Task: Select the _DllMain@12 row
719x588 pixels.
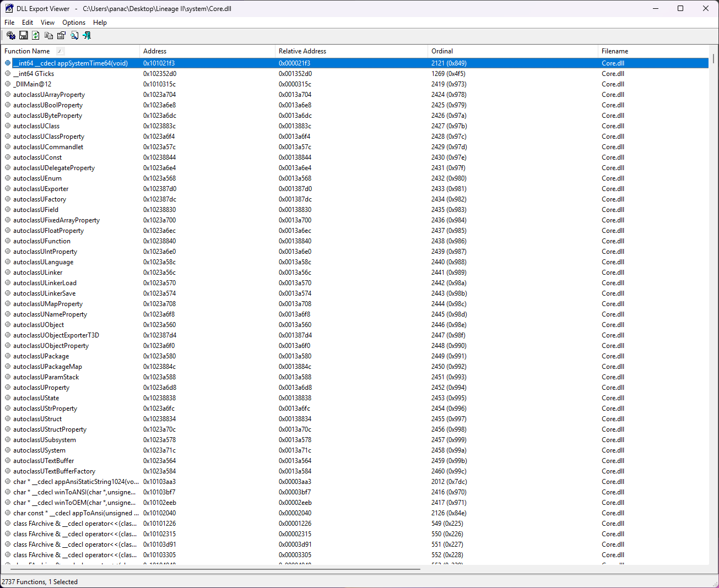Action: pos(33,84)
